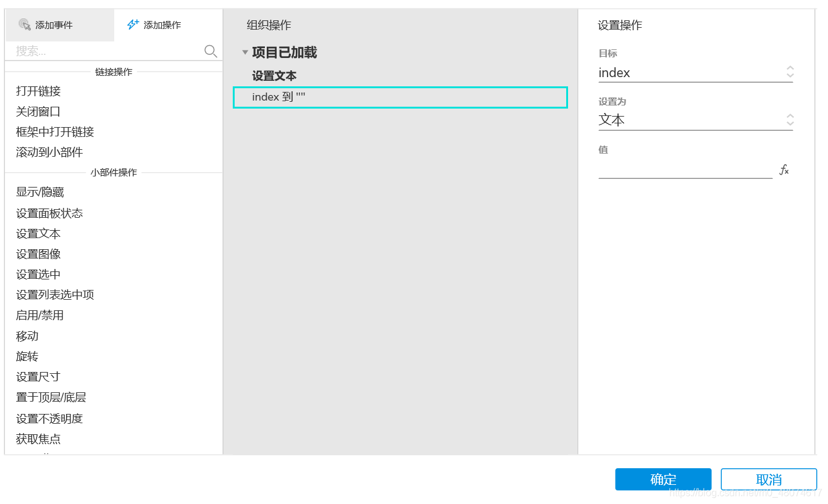Choose the 设置面板状态 action
This screenshot has height=504, width=828.
click(x=49, y=213)
